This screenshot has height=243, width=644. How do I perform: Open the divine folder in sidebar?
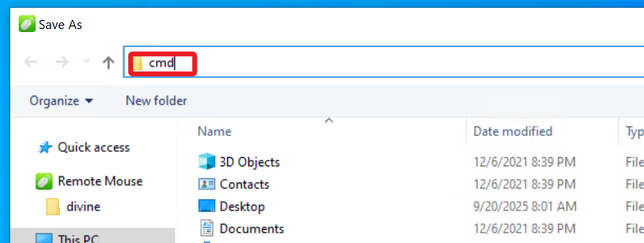click(83, 207)
